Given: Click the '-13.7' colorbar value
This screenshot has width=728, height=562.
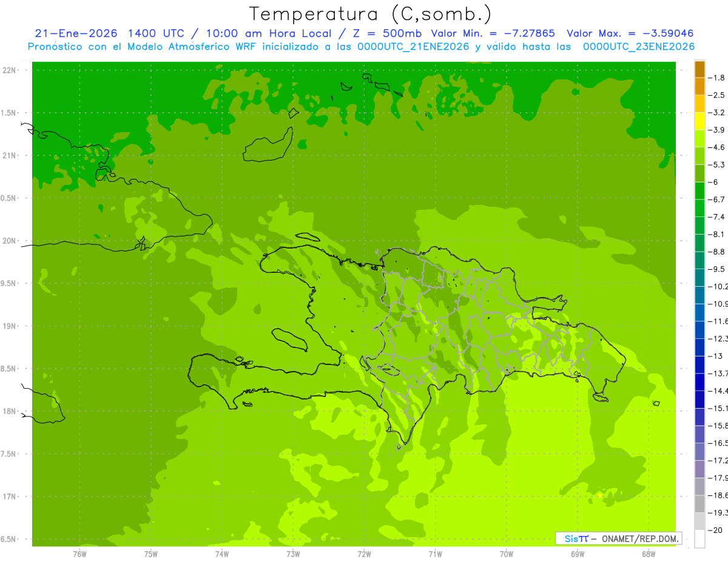Looking at the screenshot, I should (x=718, y=373).
